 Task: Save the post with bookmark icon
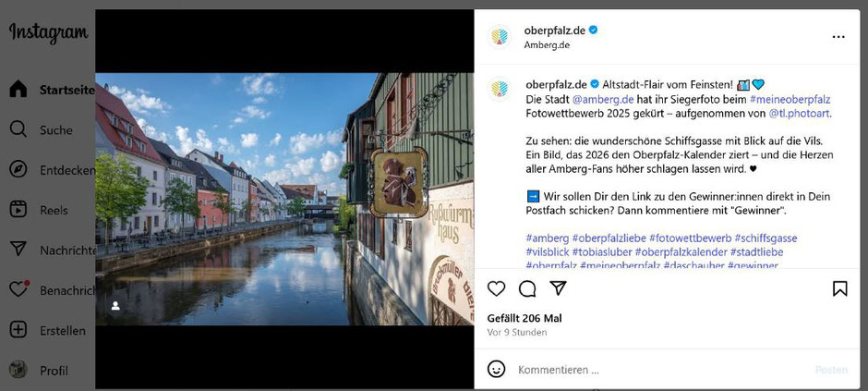click(x=839, y=288)
